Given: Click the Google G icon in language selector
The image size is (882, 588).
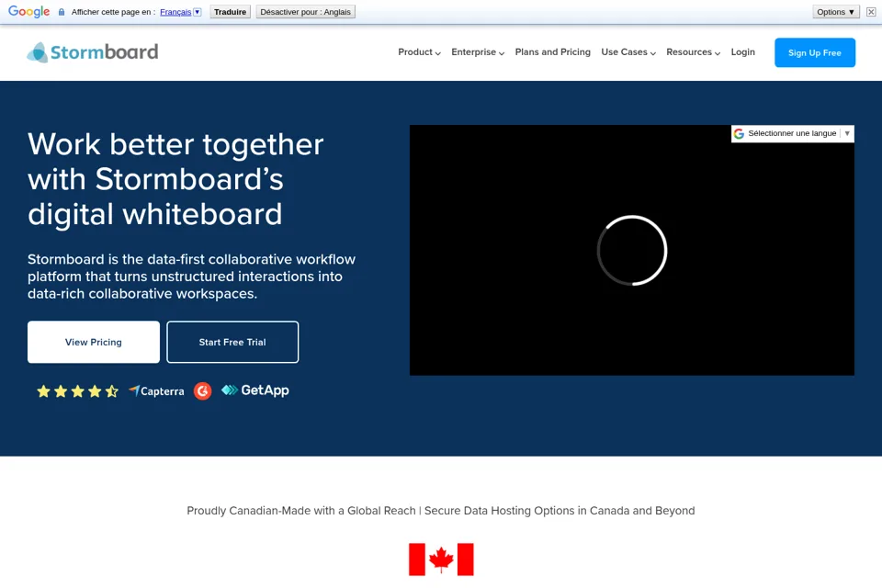Looking at the screenshot, I should pos(739,133).
